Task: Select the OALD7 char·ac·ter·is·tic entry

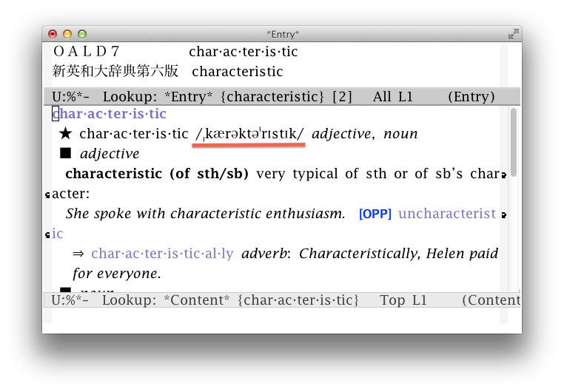Action: pos(175,52)
